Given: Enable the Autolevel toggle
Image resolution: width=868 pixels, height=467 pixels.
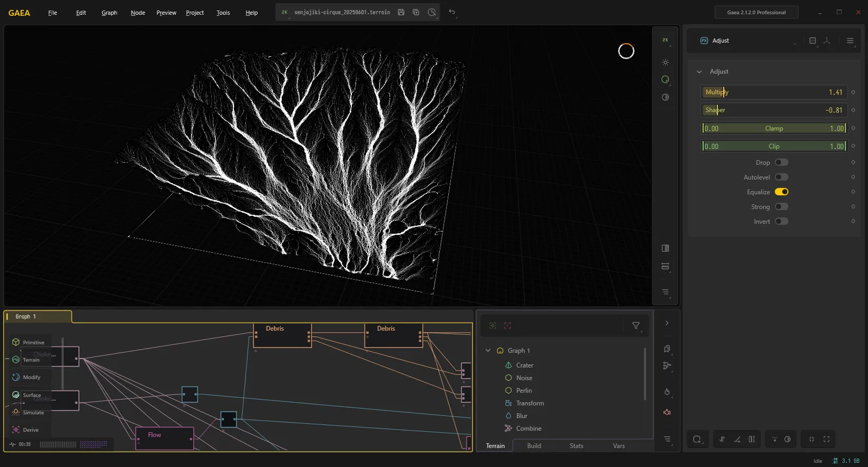Looking at the screenshot, I should (782, 177).
